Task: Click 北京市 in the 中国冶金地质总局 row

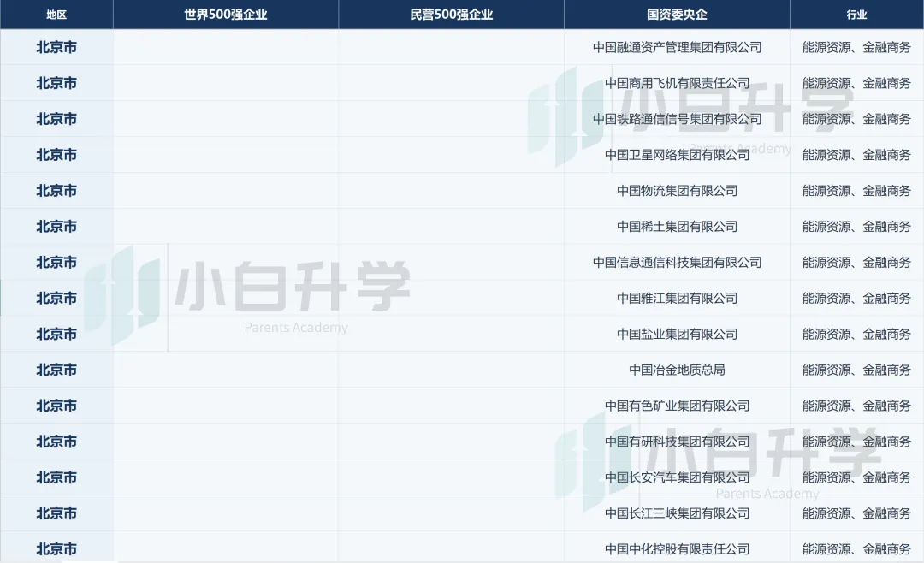Action: tap(56, 370)
